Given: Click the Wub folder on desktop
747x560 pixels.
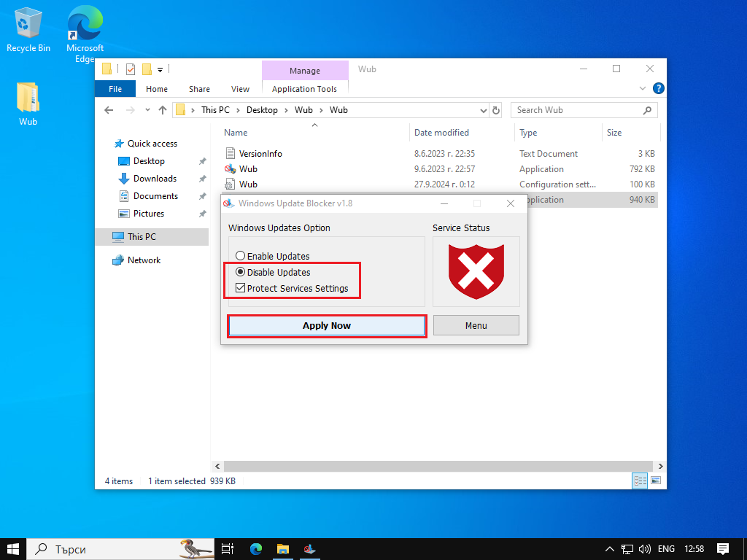Looking at the screenshot, I should click(x=28, y=104).
